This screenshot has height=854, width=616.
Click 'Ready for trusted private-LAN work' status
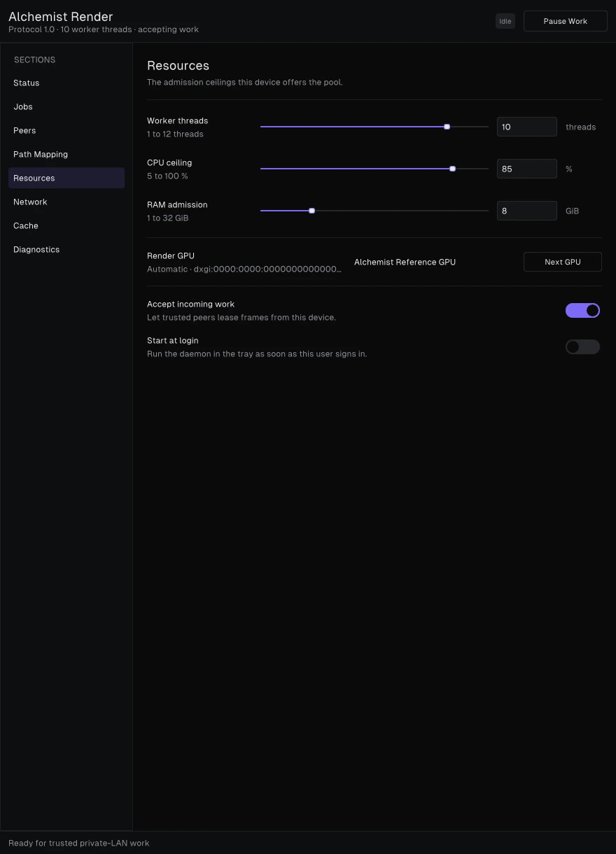[x=79, y=843]
